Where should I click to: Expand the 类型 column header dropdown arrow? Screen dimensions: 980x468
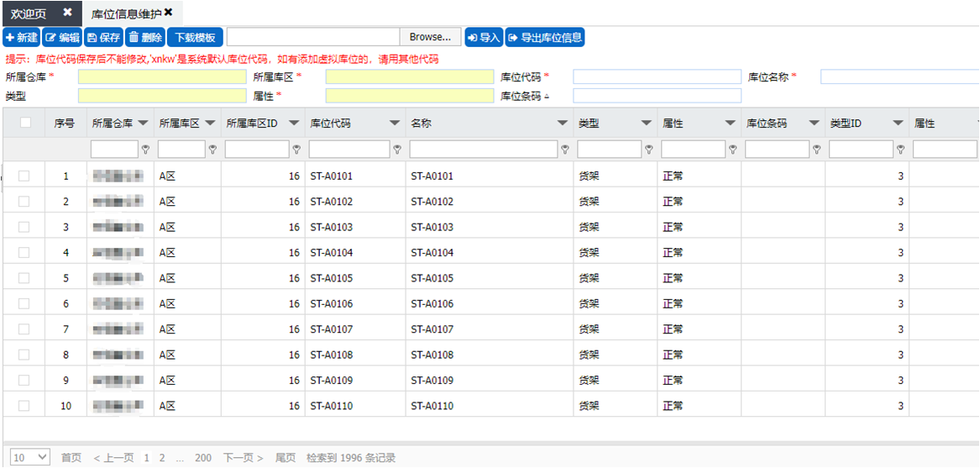tap(646, 124)
